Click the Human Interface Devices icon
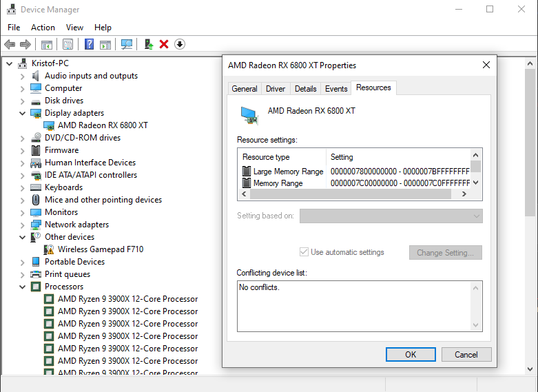 [36, 163]
